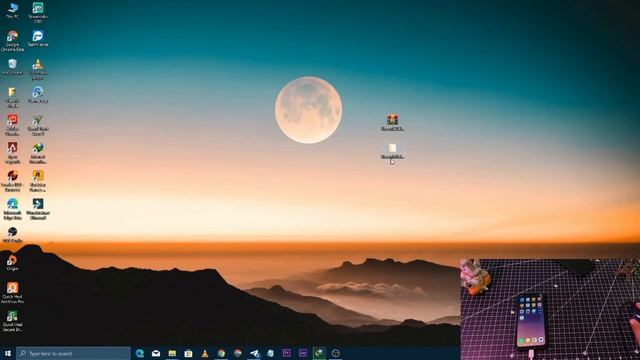Click the taskbar search box
The width and height of the screenshot is (640, 360).
point(73,353)
